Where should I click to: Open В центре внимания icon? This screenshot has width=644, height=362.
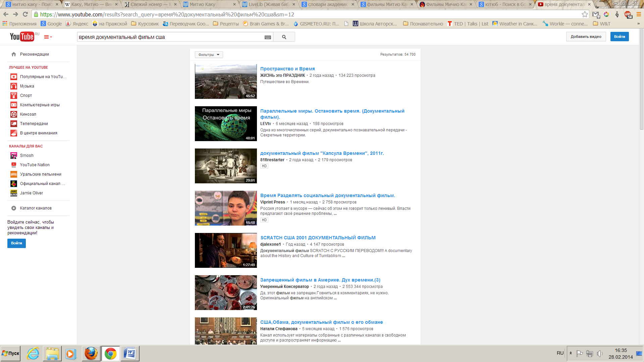coord(14,133)
